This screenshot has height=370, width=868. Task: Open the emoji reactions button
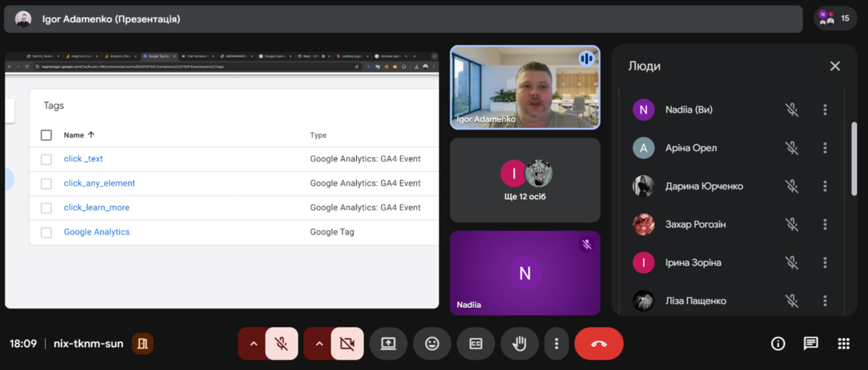[x=432, y=344]
